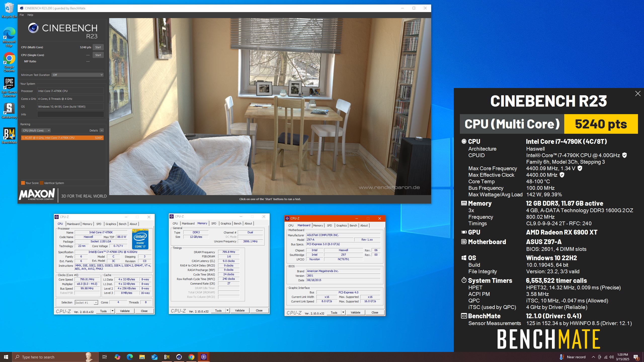Viewport: 644px width, 362px height.
Task: Switch to About tab in right CPU-Z window
Action: click(x=364, y=225)
